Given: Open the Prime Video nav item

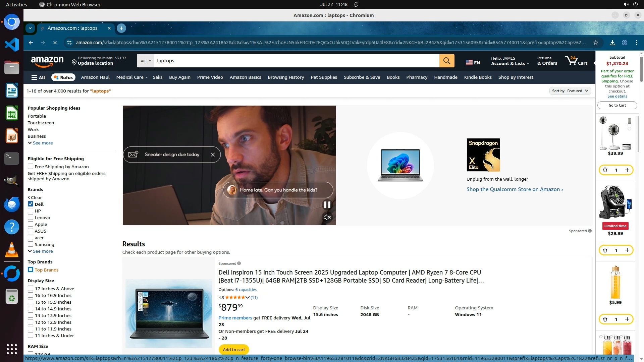Looking at the screenshot, I should (x=210, y=77).
